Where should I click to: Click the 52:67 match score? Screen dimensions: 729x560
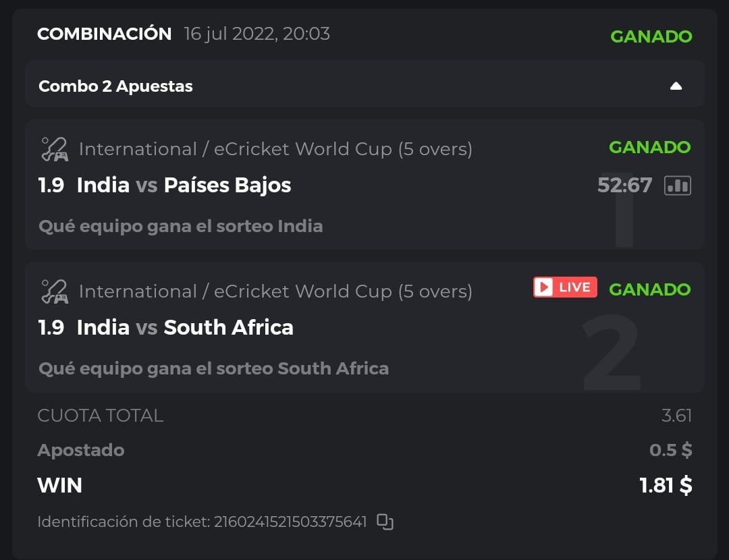click(x=624, y=185)
